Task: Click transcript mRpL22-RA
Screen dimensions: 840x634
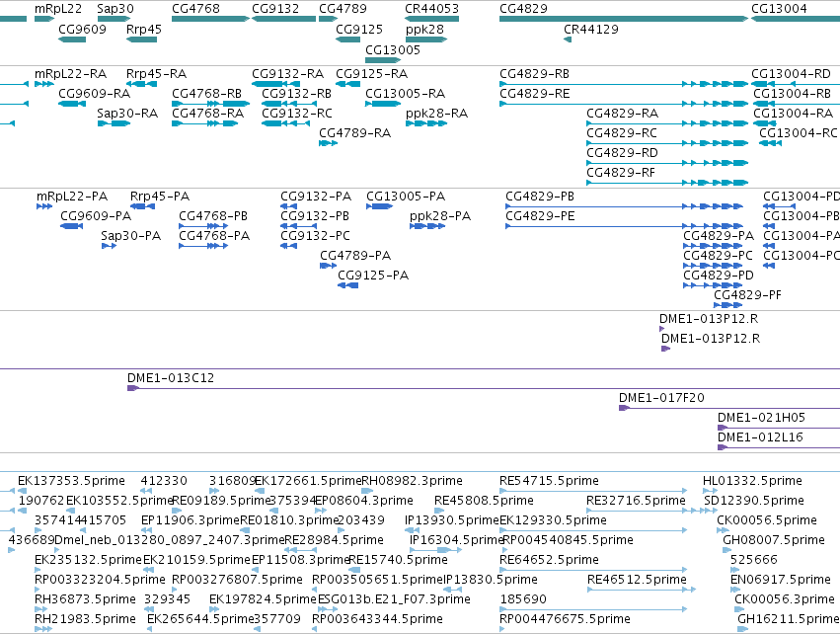Action: click(x=71, y=74)
